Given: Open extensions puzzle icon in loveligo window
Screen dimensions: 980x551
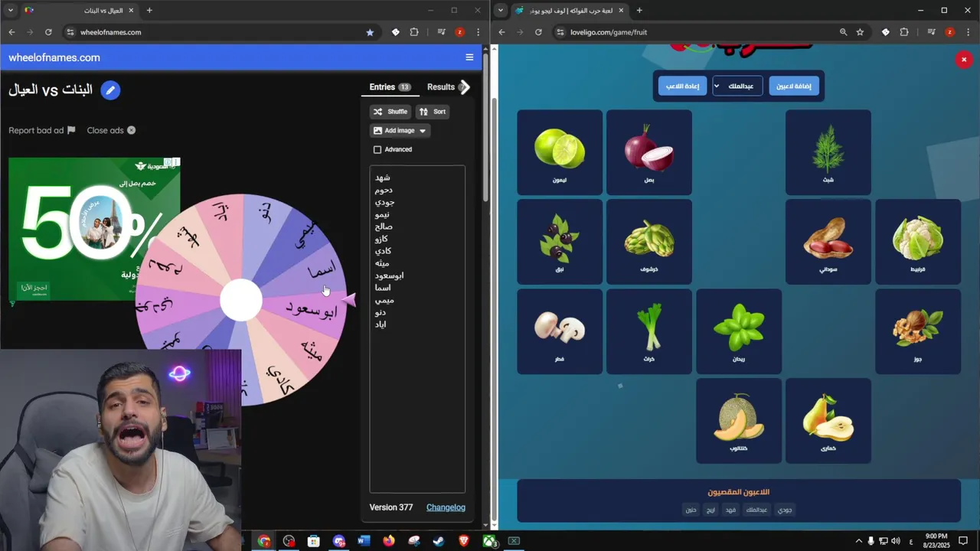Looking at the screenshot, I should [x=904, y=32].
